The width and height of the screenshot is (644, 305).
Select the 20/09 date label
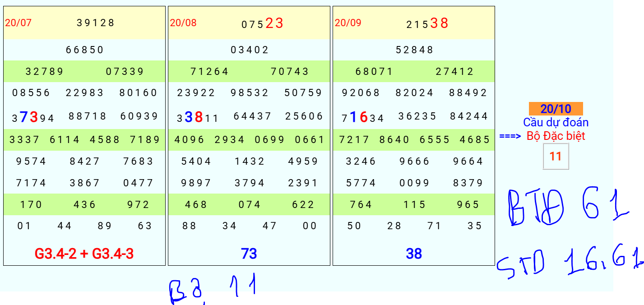[x=348, y=23]
